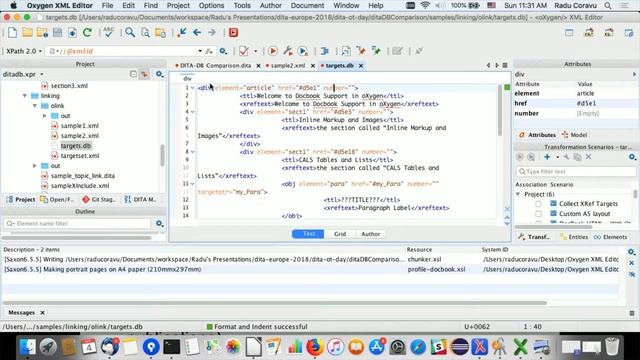Click Configure Transformation Scenarios wrench icon
This screenshot has width=640, height=360.
[x=288, y=51]
